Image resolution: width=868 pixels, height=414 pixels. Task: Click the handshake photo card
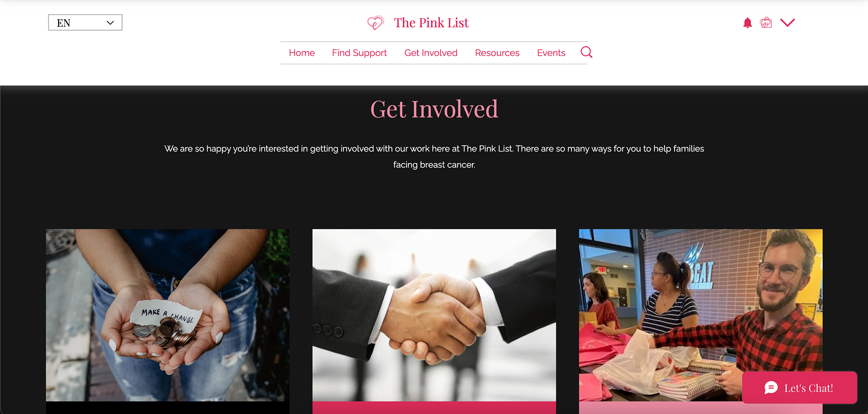pos(434,315)
